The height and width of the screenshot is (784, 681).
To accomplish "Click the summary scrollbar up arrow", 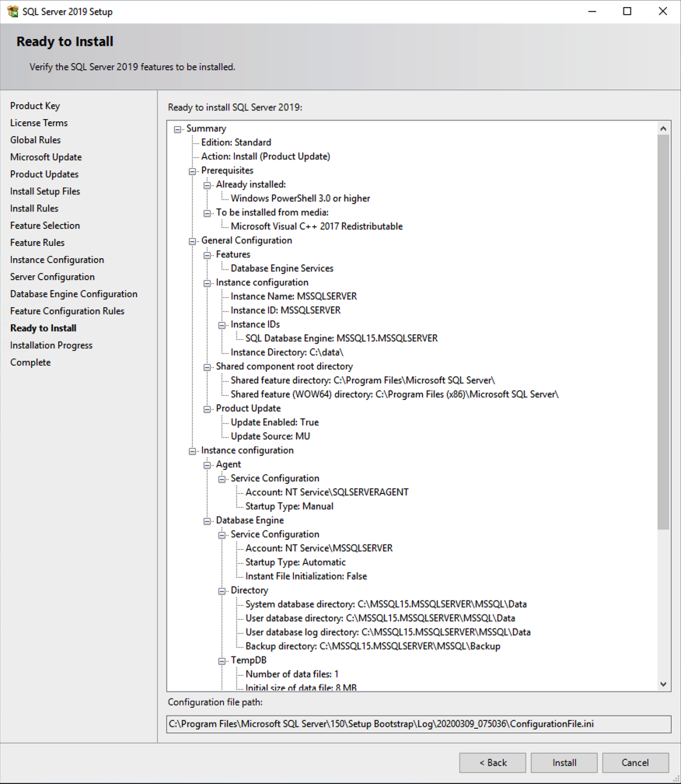I will click(x=663, y=128).
